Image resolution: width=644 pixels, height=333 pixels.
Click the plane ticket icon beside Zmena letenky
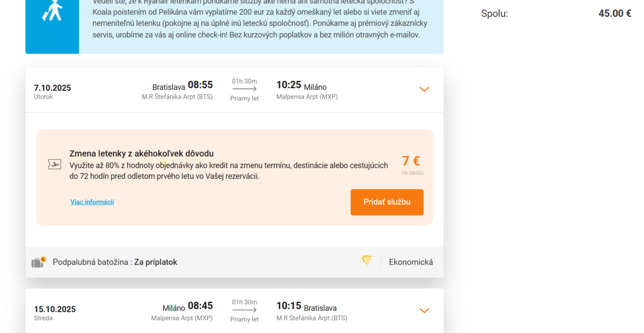click(54, 164)
